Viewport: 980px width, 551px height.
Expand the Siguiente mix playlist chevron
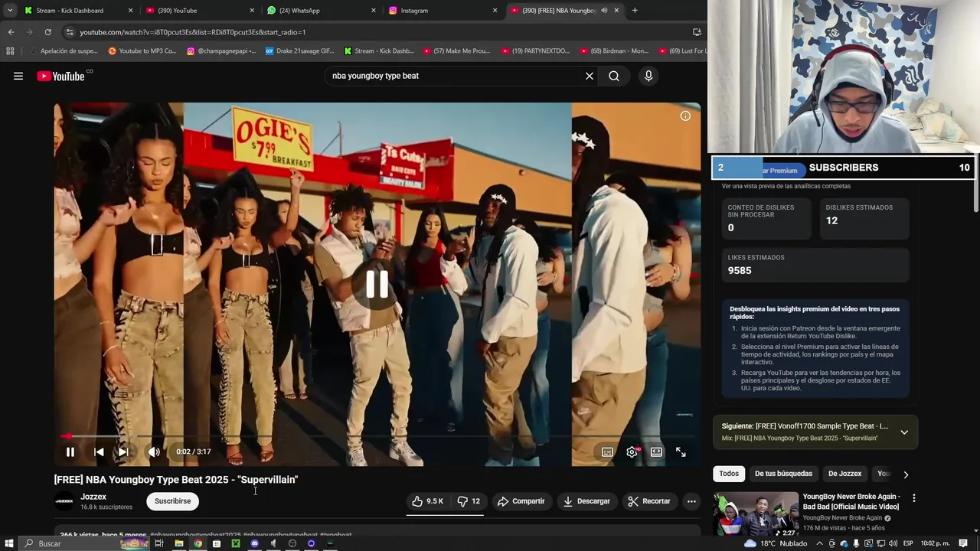coord(904,432)
